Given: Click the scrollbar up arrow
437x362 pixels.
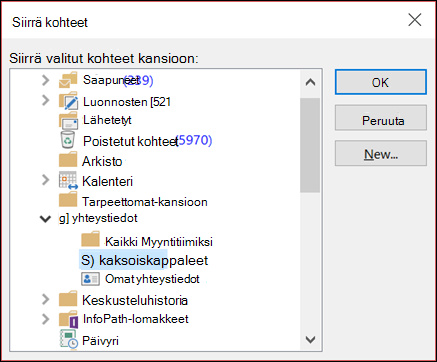Looking at the screenshot, I should coord(310,82).
